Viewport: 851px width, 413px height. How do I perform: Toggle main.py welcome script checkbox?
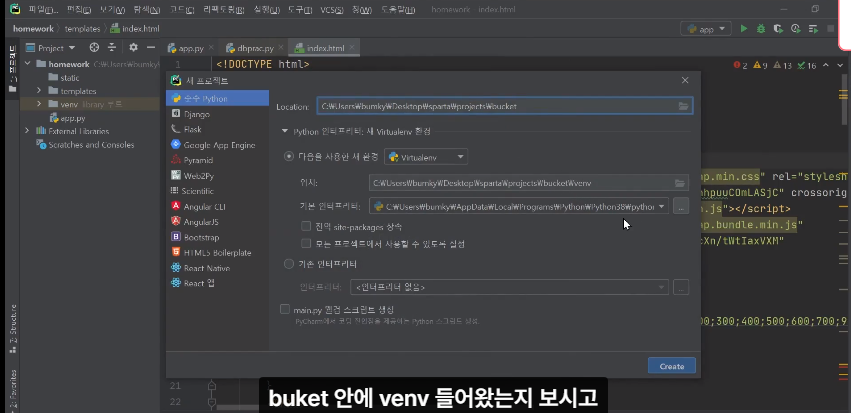click(285, 309)
